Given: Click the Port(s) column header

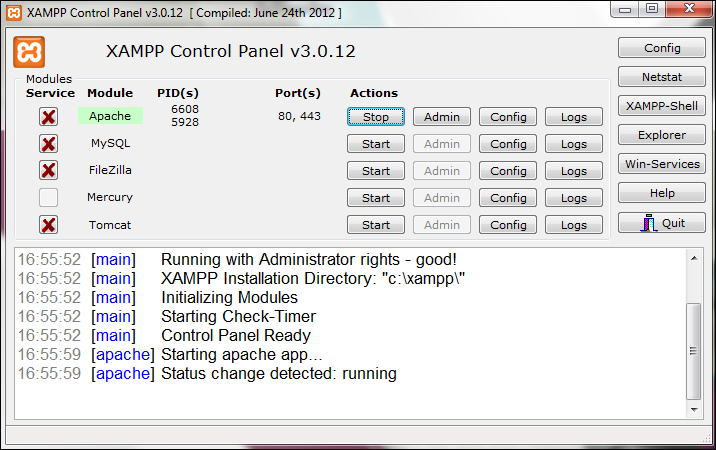Looking at the screenshot, I should tap(298, 93).
